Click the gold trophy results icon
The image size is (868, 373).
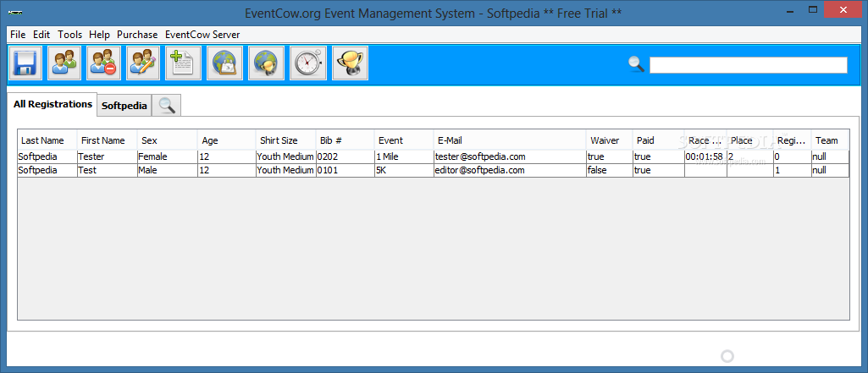tap(350, 63)
